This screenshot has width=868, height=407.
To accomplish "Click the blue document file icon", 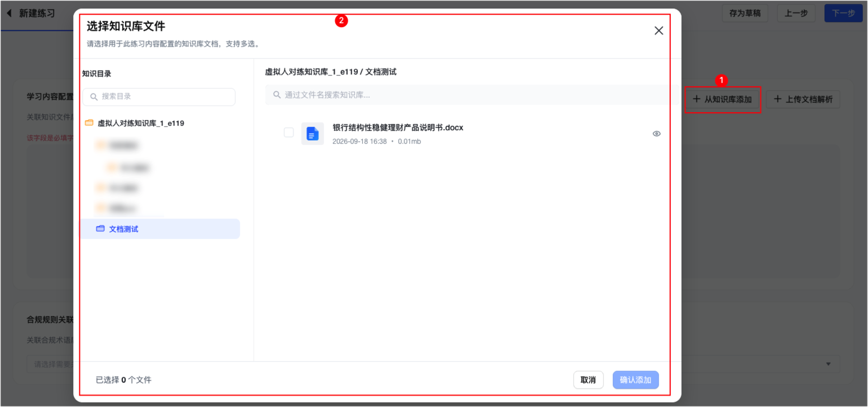I will click(313, 134).
